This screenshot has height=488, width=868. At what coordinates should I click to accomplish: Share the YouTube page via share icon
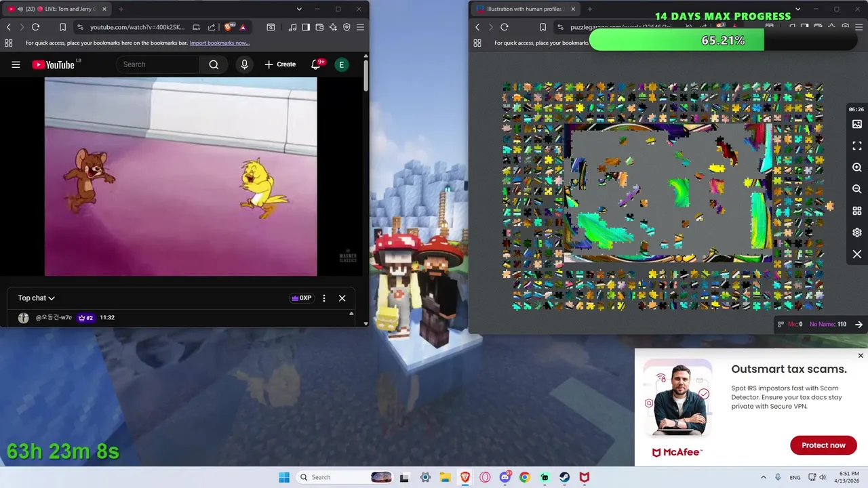click(212, 27)
